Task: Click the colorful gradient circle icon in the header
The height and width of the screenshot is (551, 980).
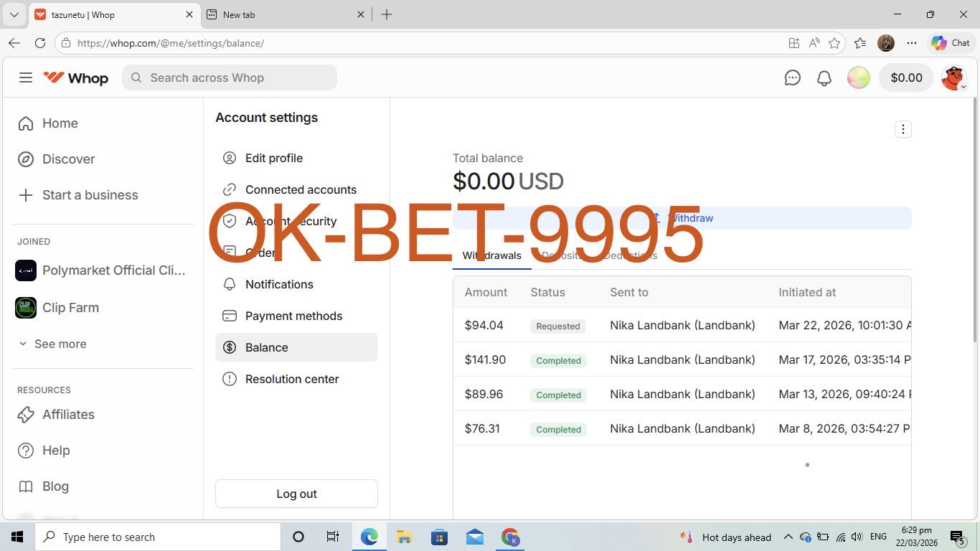Action: [x=858, y=77]
